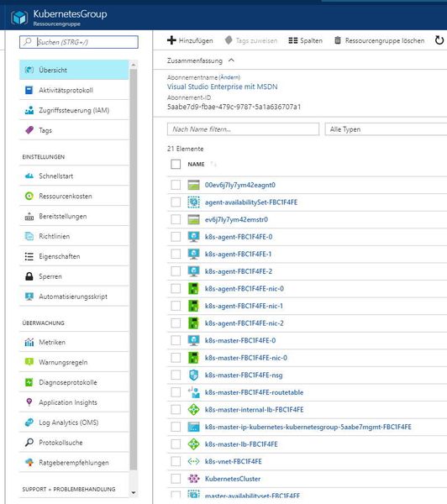Click the refresh icon in the toolbar
The width and height of the screenshot is (447, 504).
(439, 40)
